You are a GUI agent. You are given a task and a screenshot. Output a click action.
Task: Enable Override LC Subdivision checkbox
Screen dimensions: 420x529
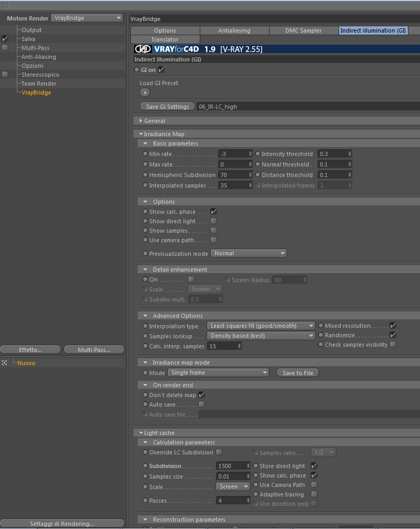[x=219, y=452]
